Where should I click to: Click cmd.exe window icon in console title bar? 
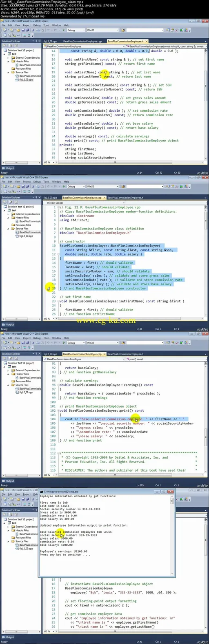[x=42, y=492]
